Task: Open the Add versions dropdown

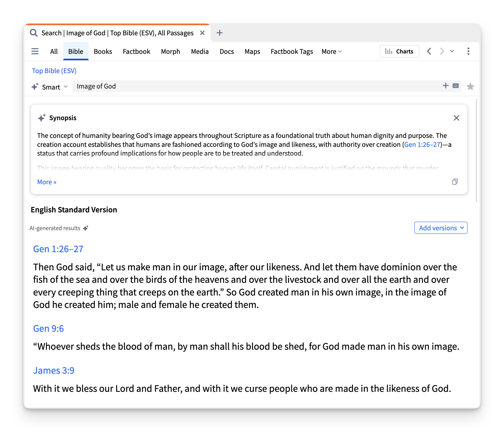Action: pyautogui.click(x=441, y=228)
